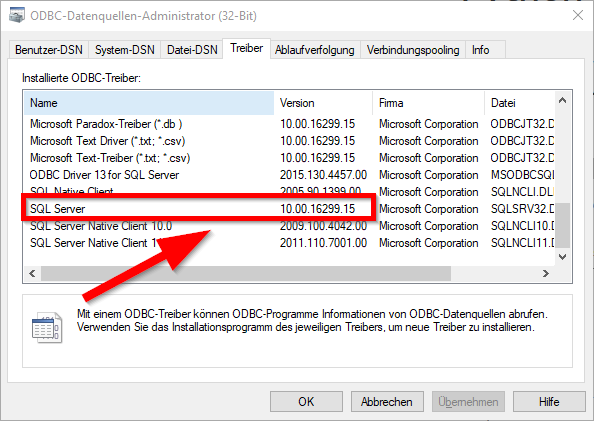Select the Datei-DSN tab
The width and height of the screenshot is (594, 421).
coord(192,50)
